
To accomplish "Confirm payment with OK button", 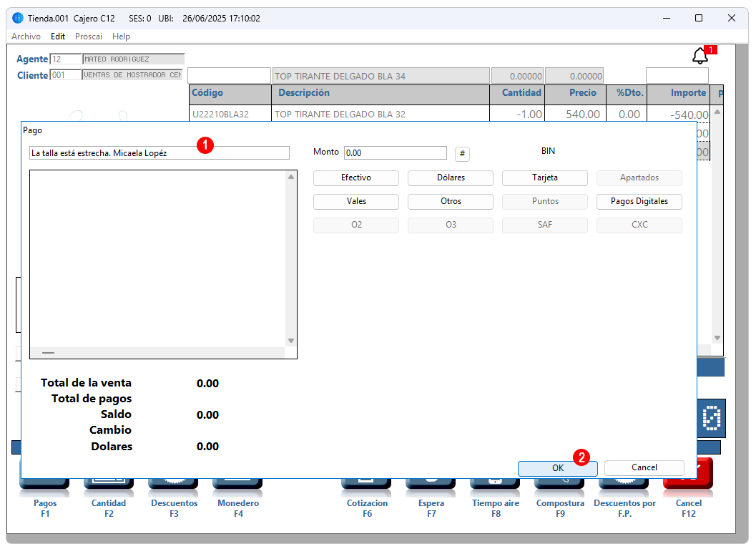I will (558, 468).
